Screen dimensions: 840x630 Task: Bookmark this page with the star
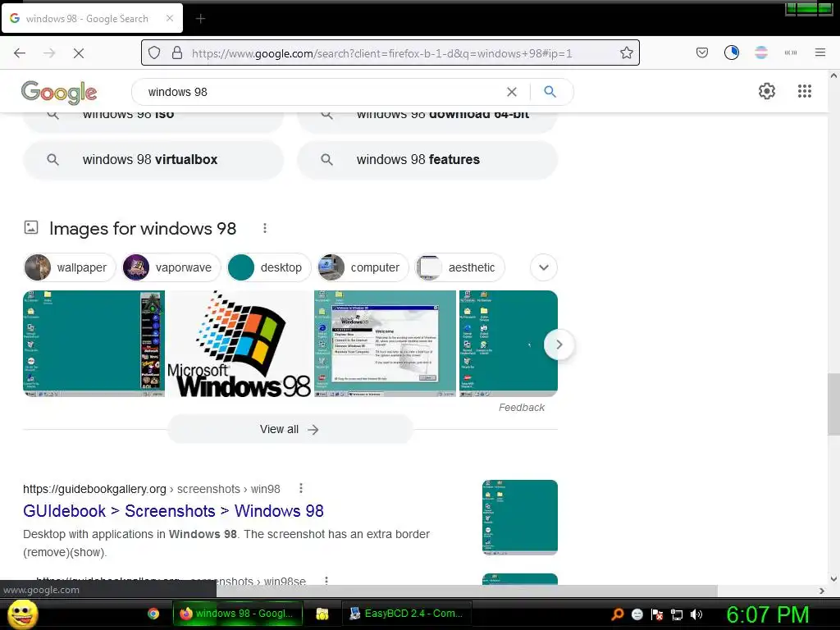[x=626, y=53]
